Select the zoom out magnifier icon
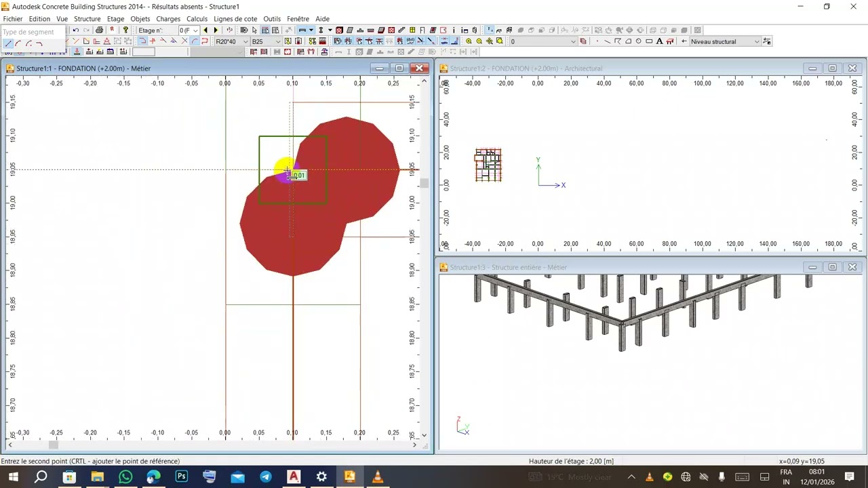This screenshot has height=488, width=868. pyautogui.click(x=479, y=41)
